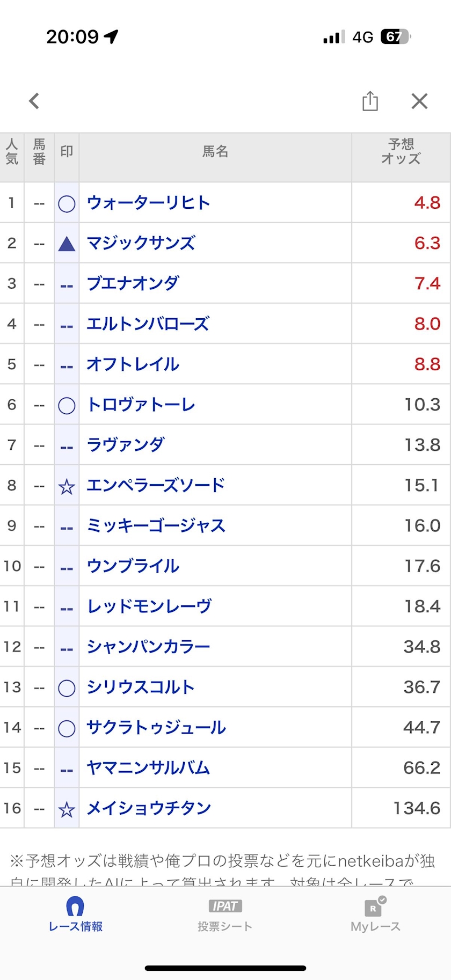Set mark for unmarked オフトレイル
The height and width of the screenshot is (980, 451).
(67, 365)
